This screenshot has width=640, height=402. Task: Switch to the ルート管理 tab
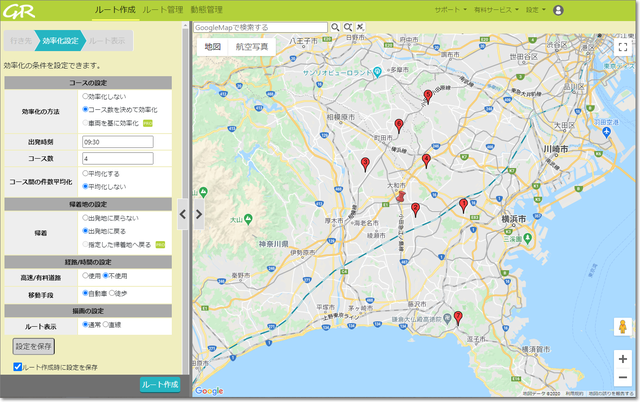(x=162, y=9)
